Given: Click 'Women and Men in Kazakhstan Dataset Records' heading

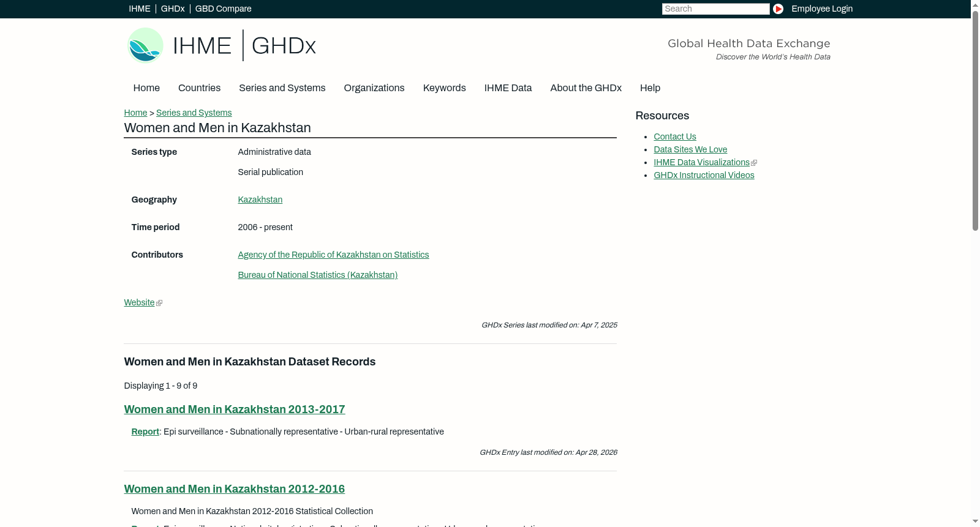Looking at the screenshot, I should tap(250, 362).
